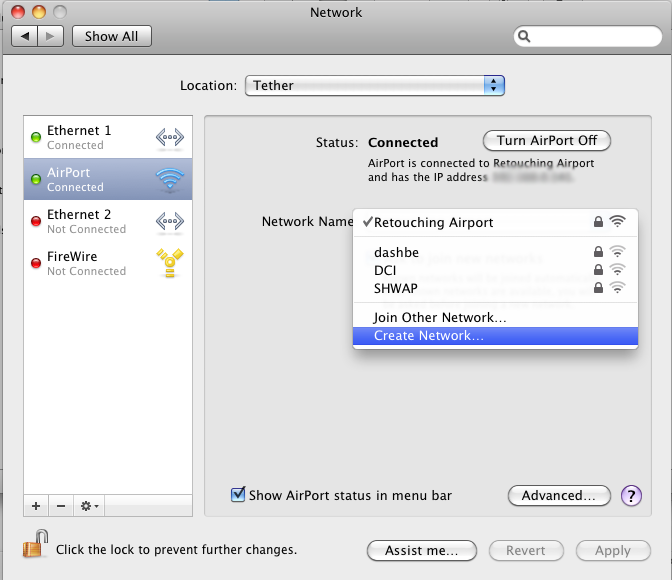Click the green status dot for Ethernet 1
This screenshot has width=672, height=580.
click(36, 137)
